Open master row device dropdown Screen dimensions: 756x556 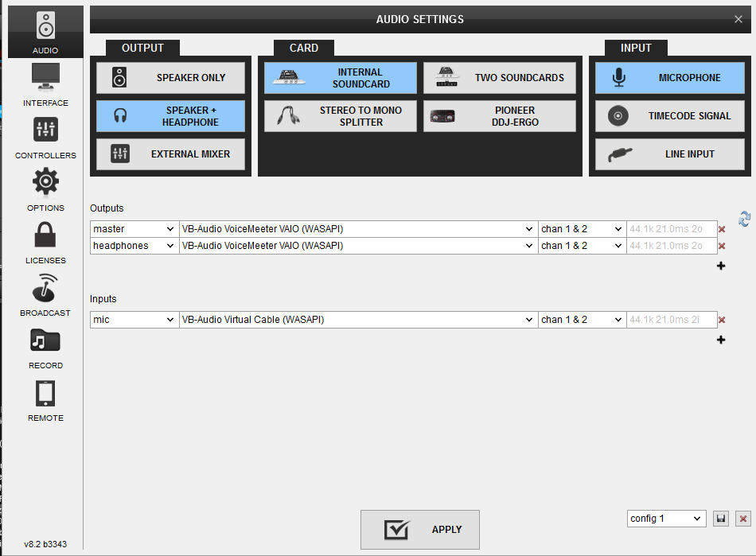click(358, 229)
